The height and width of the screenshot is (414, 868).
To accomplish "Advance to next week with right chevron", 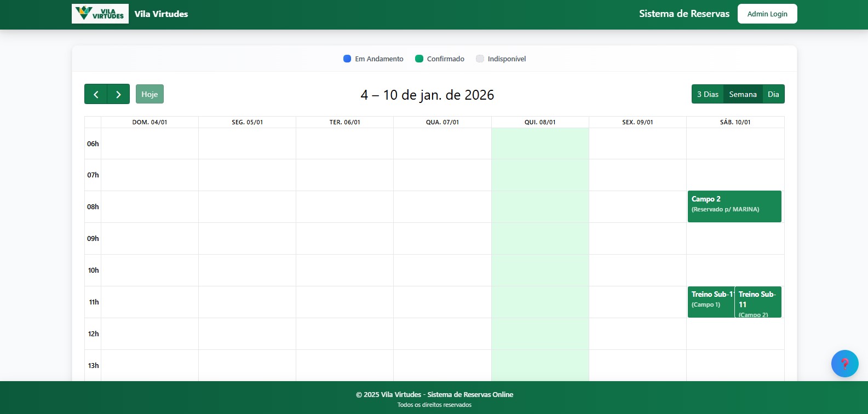I will (118, 94).
